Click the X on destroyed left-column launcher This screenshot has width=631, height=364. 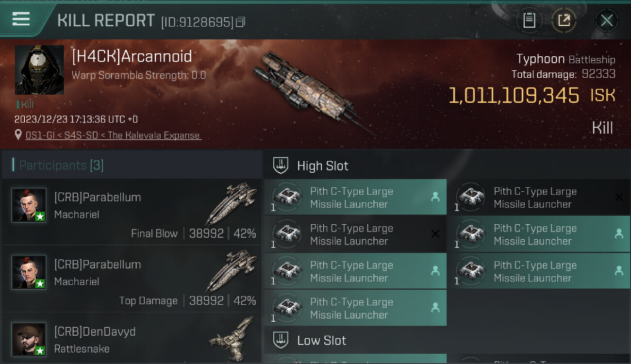pyautogui.click(x=435, y=234)
